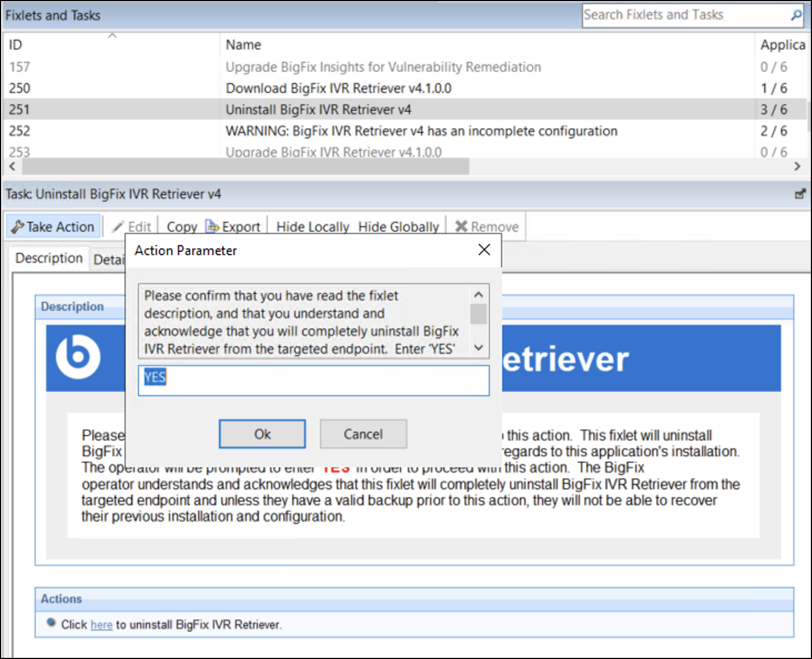Click the YES parameter input field
The image size is (812, 659).
[x=314, y=381]
